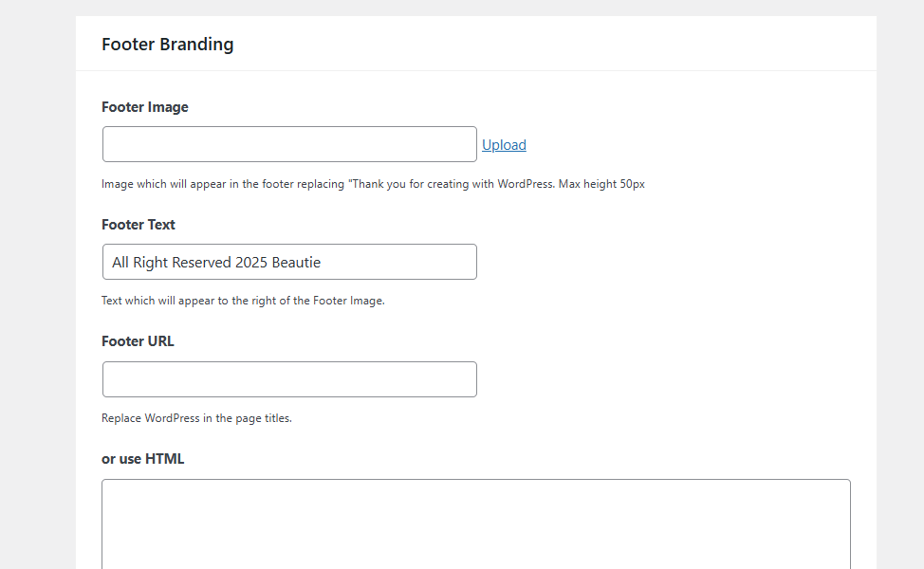Viewport: 924px width, 569px height.
Task: Focus the Footer Image input field
Action: tap(289, 144)
